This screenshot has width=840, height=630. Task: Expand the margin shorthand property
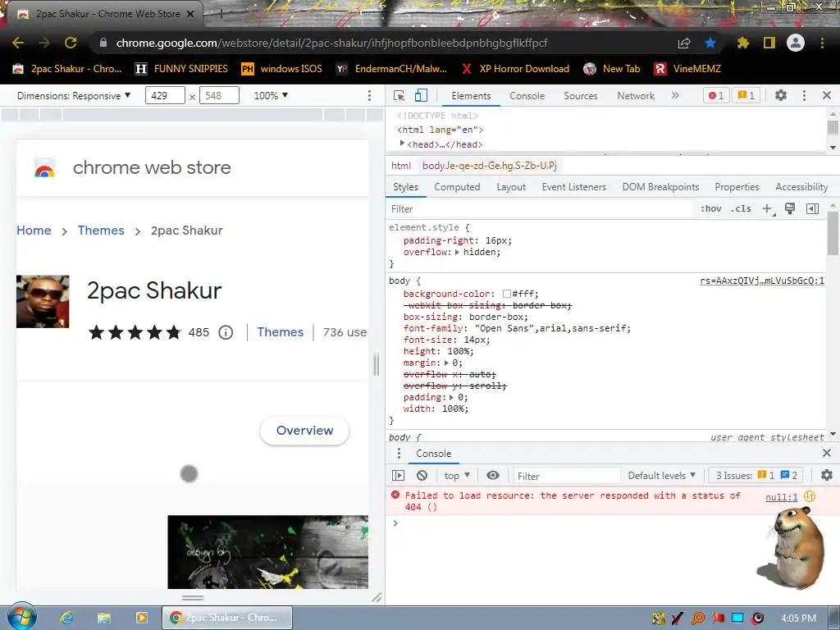[x=446, y=363]
